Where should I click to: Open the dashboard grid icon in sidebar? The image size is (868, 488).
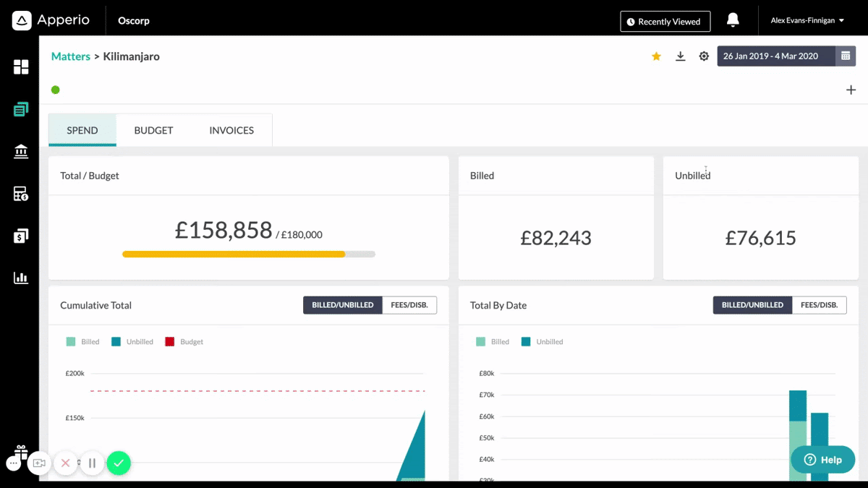(21, 67)
